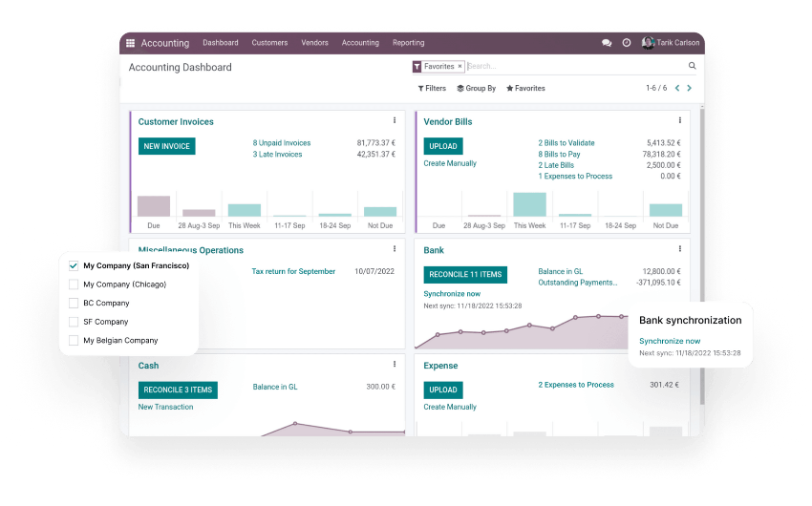Click Balance in GL in Bank card
Screen dimensions: 812x506
pyautogui.click(x=561, y=272)
